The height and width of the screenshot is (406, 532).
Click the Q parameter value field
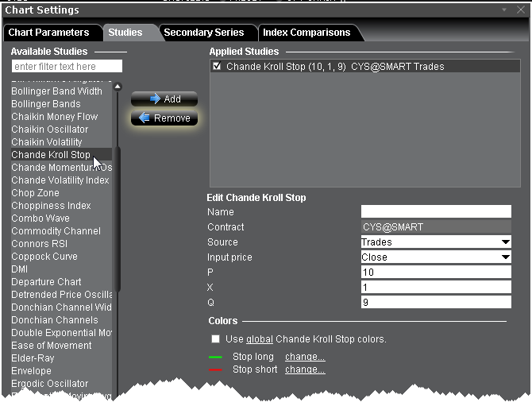tap(436, 303)
